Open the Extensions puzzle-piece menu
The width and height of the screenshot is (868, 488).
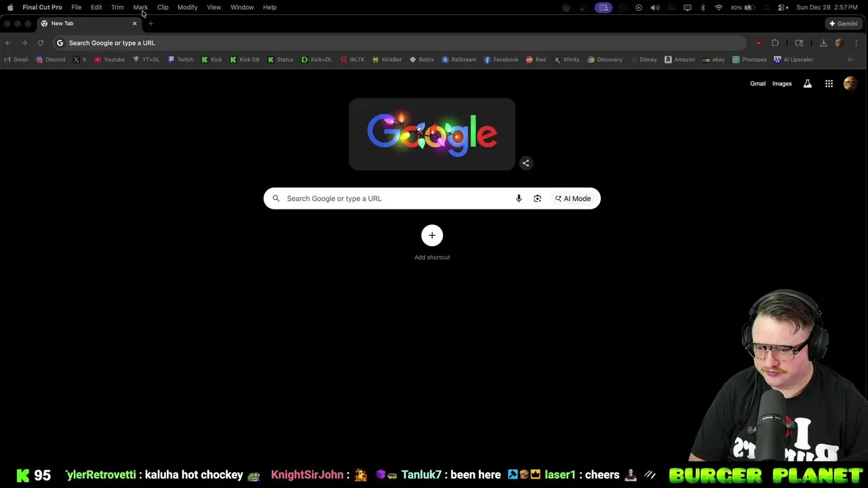(x=775, y=43)
